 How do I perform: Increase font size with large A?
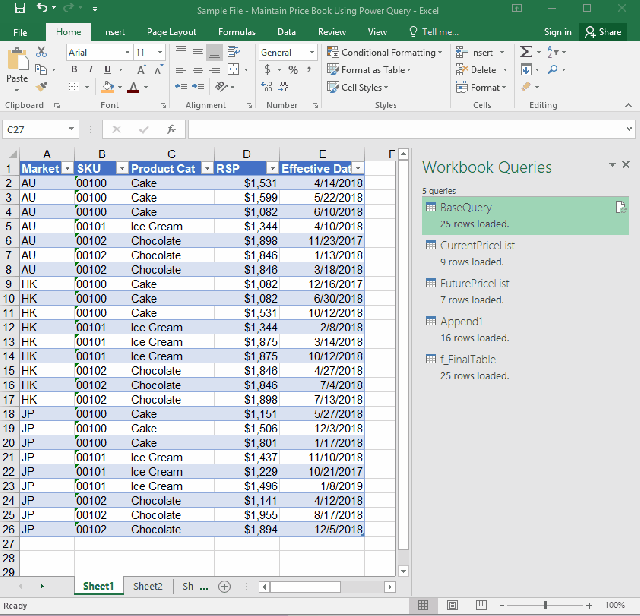point(141,70)
